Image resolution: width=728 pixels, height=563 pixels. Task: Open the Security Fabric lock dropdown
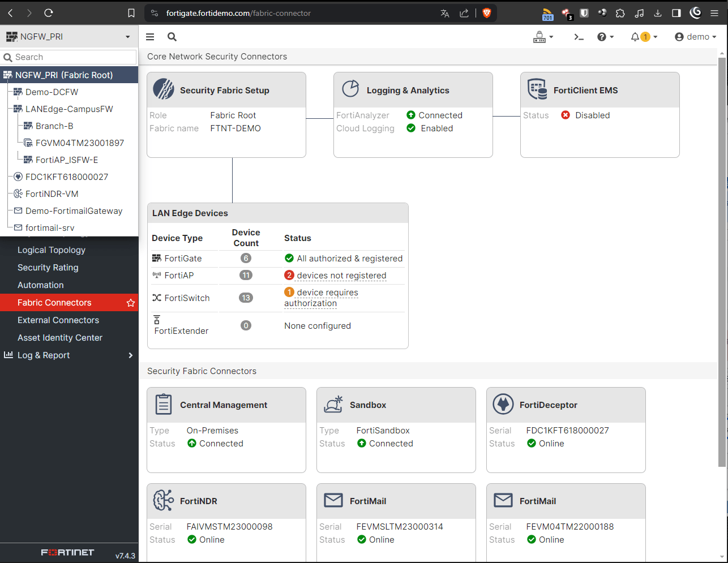[x=543, y=37]
